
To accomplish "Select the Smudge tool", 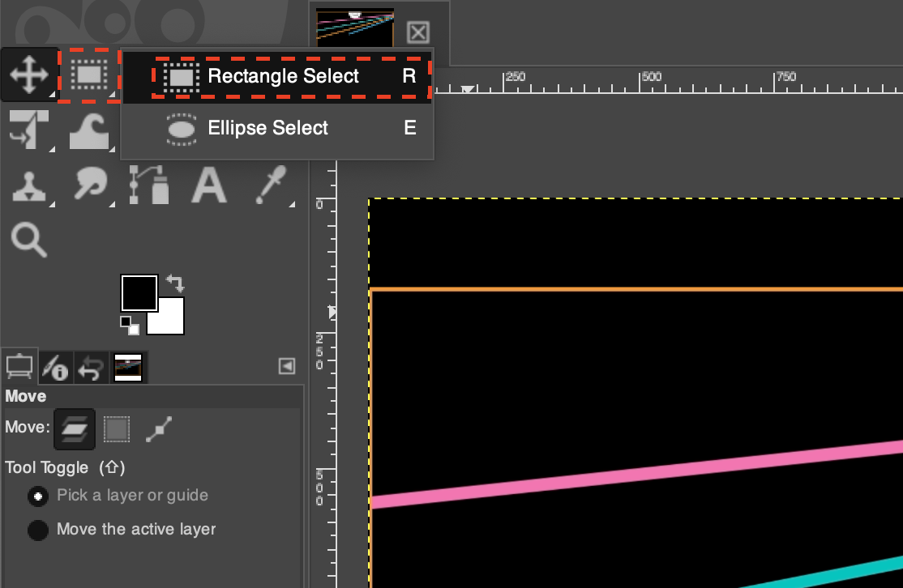I will pos(88,185).
